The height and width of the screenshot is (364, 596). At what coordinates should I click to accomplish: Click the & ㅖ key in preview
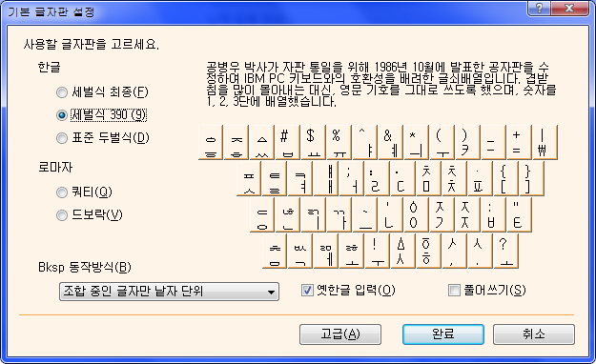(x=390, y=143)
